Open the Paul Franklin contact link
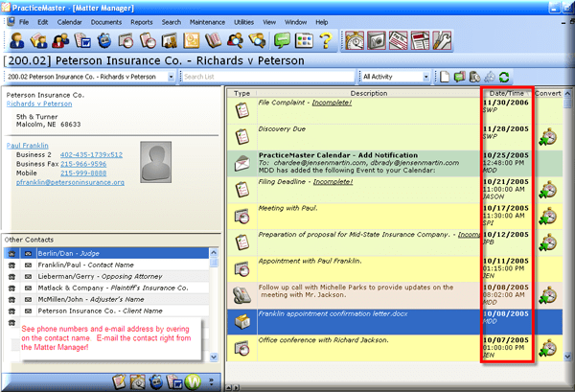 (x=28, y=146)
